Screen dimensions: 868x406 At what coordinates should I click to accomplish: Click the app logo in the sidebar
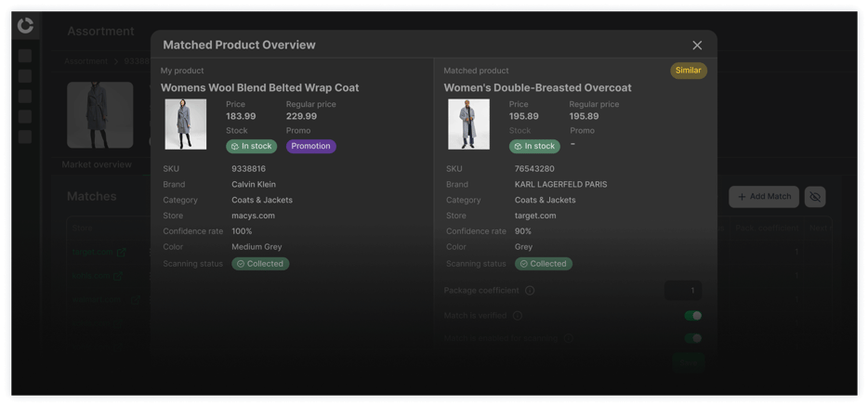point(25,25)
